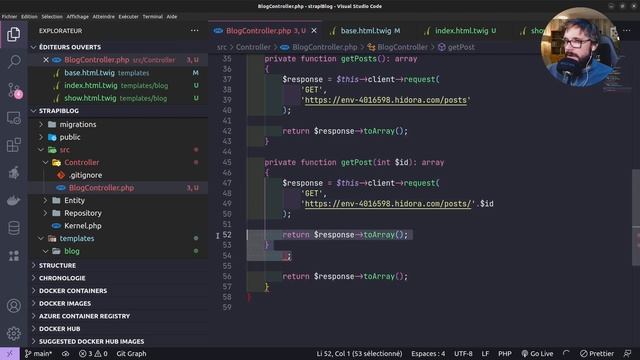Open the Exécuter menu
This screenshot has height=360, width=640.
[x=129, y=17]
